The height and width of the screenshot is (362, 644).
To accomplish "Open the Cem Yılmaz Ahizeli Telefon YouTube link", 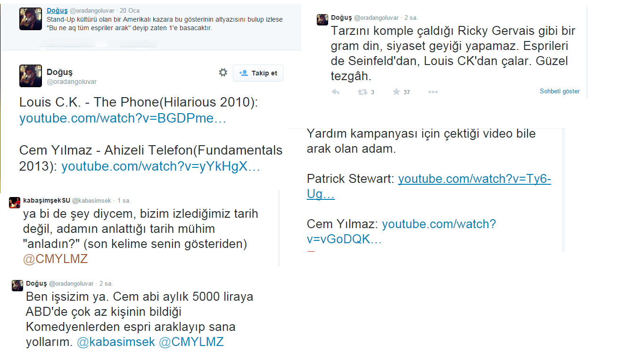I will tap(161, 166).
